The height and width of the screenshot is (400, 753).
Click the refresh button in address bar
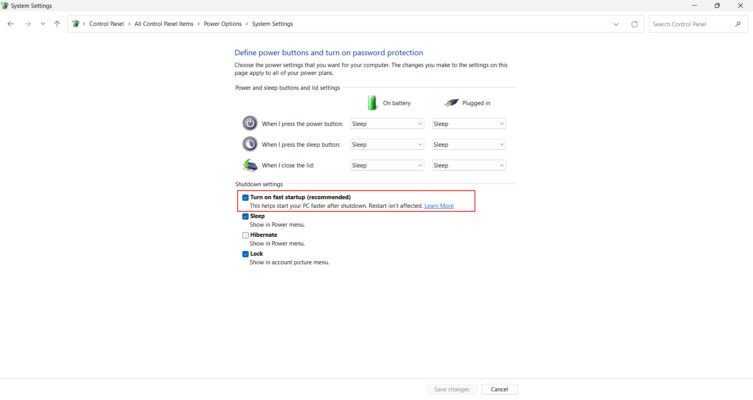click(634, 24)
